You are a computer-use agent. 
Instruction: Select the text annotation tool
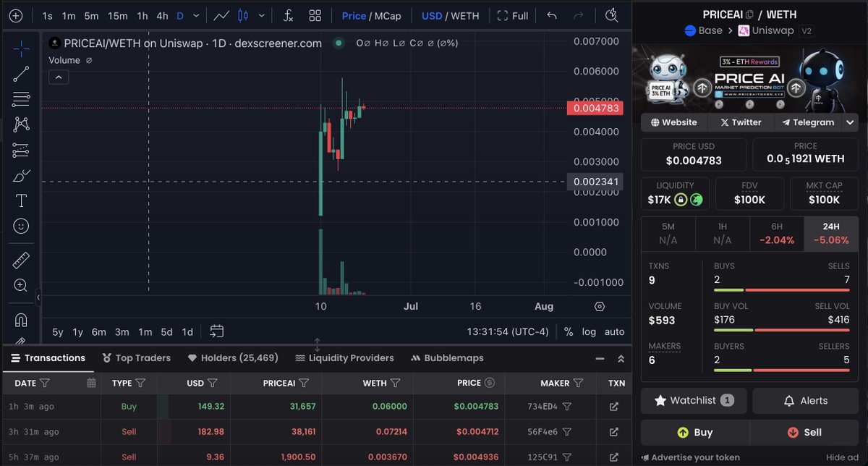coord(21,200)
